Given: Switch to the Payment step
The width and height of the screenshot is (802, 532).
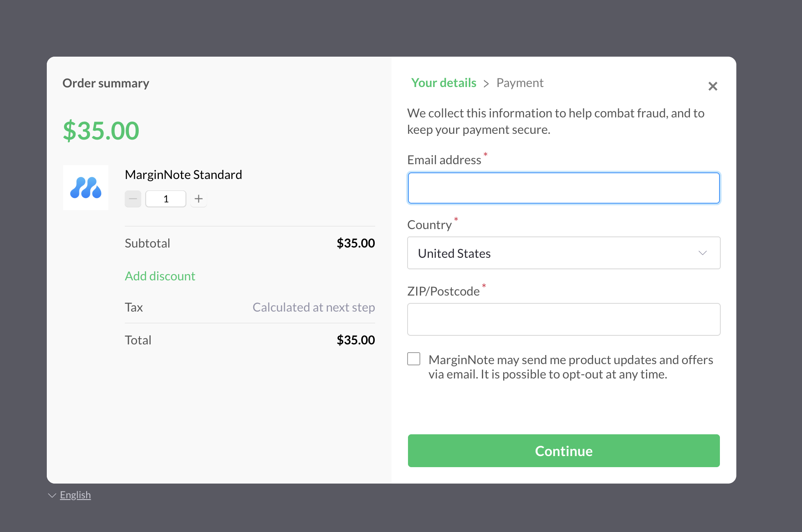Looking at the screenshot, I should pos(520,83).
